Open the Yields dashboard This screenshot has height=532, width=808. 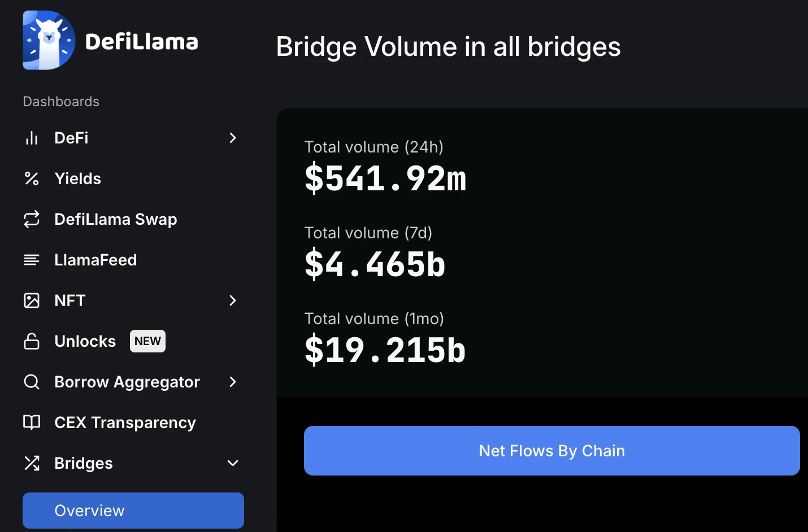pyautogui.click(x=77, y=178)
